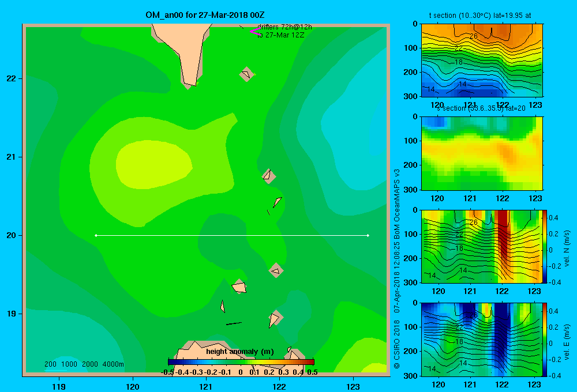This screenshot has width=577, height=392.
Task: Open the salinity section panel
Action: point(482,153)
